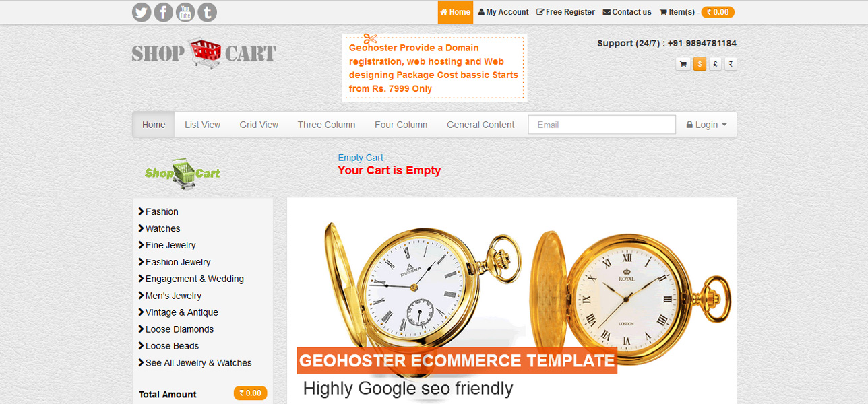Screen dimensions: 868x404
Task: Click the Shop Cart header logo
Action: [204, 53]
